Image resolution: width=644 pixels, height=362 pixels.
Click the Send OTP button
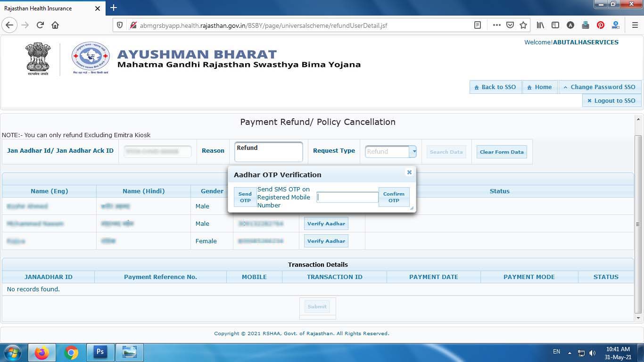(x=245, y=197)
